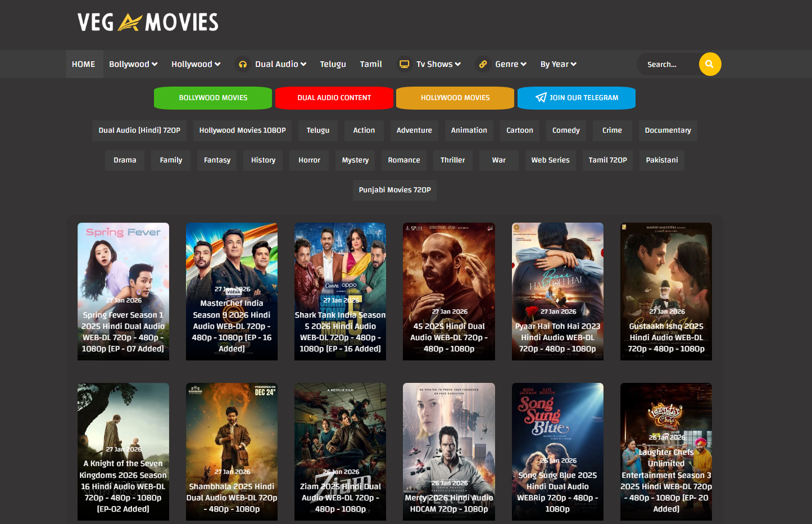Click the Thriller category tag
Image resolution: width=812 pixels, height=524 pixels.
tap(453, 160)
